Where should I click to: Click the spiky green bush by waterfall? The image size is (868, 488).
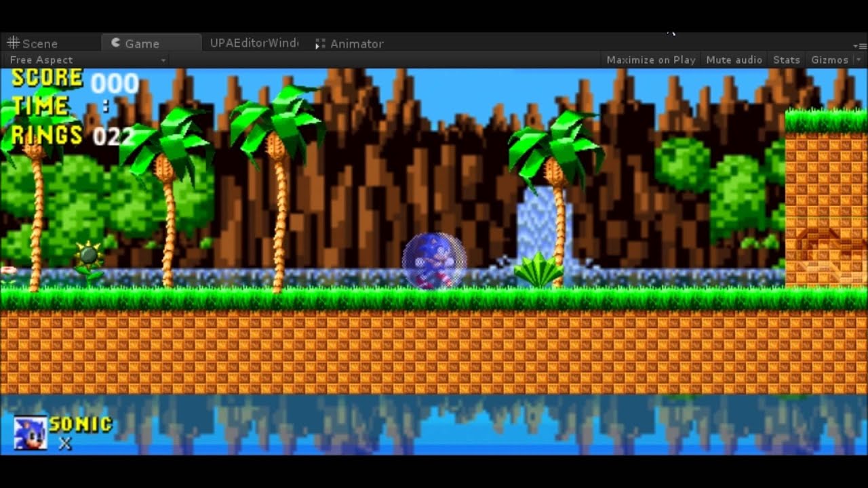pyautogui.click(x=538, y=270)
